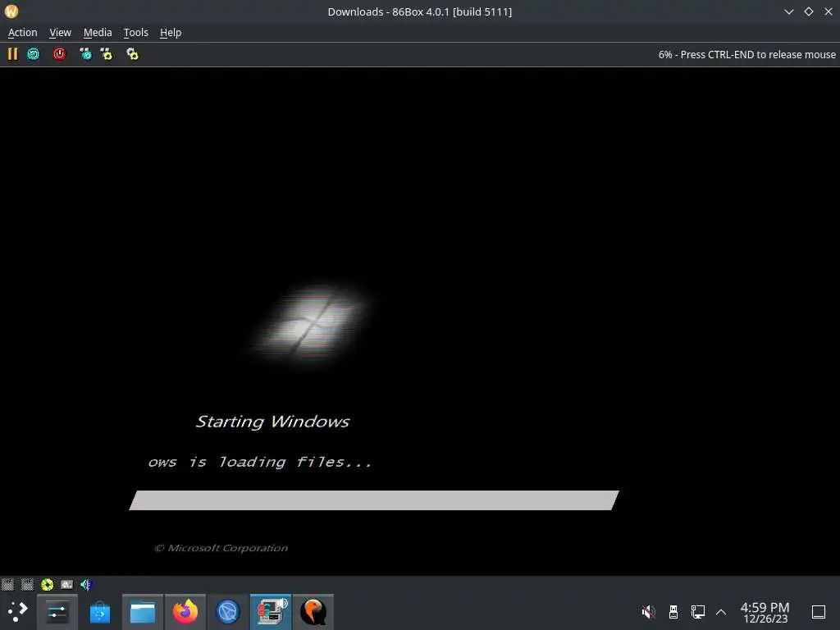Launch Discover store from the taskbar

coord(99,612)
